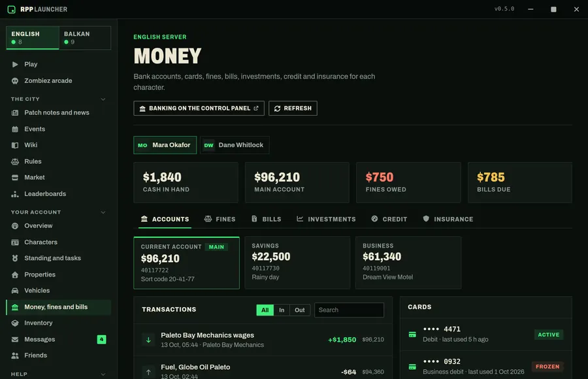The height and width of the screenshot is (379, 588).
Task: Click the ACTIVE status badge on card 4471
Action: tap(549, 335)
